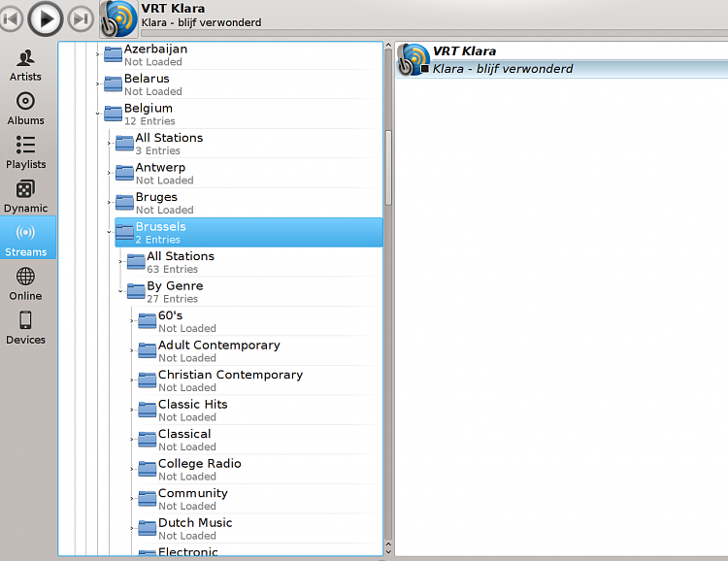Click the Classic Hits folder icon

148,410
